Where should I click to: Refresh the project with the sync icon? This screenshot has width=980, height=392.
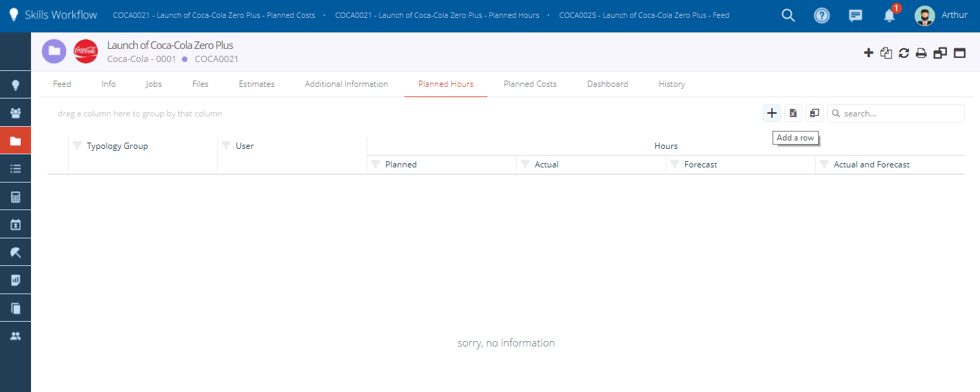[x=904, y=53]
